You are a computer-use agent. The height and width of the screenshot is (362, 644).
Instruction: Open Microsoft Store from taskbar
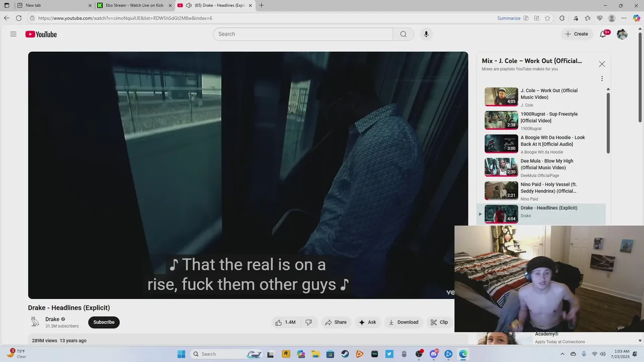click(330, 354)
